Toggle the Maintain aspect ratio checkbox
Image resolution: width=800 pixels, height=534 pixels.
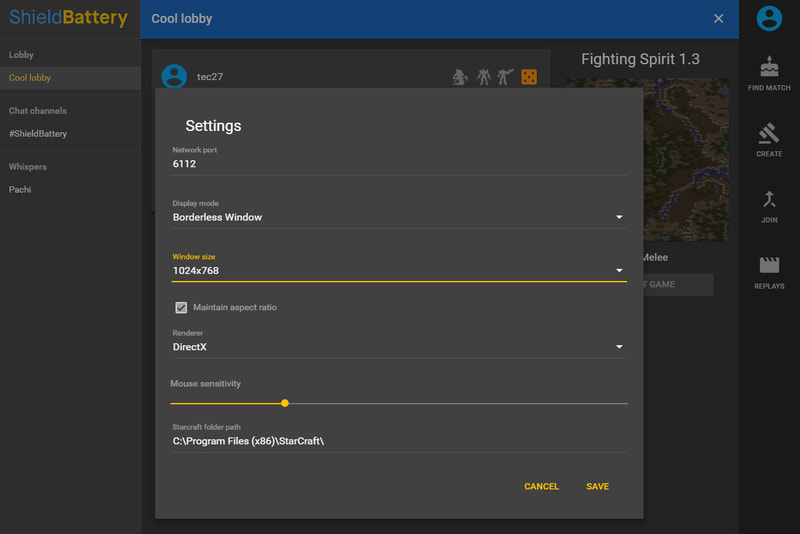coord(181,308)
